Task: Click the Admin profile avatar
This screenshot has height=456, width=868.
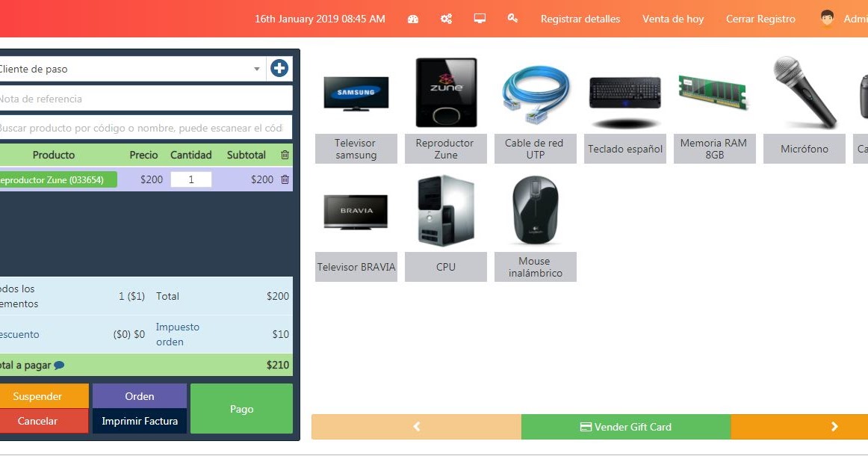Action: click(828, 19)
